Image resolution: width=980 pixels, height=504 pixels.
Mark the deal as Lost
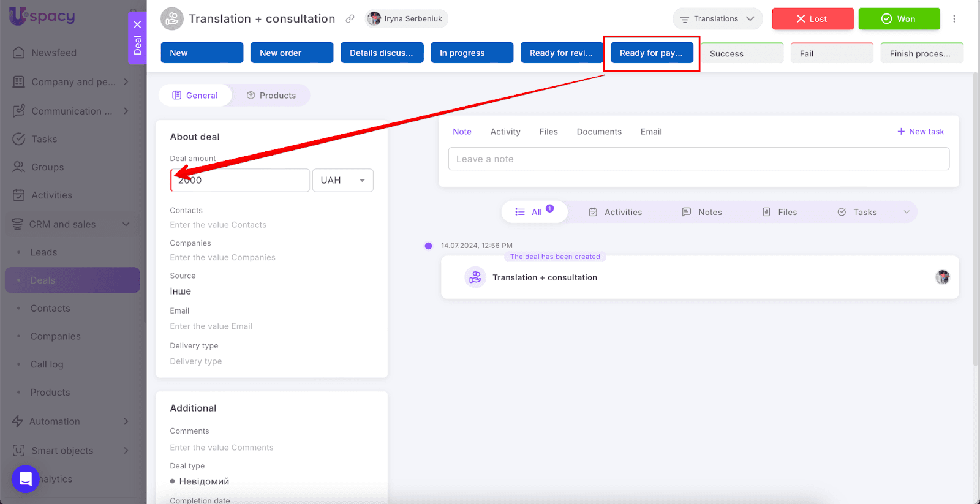812,19
